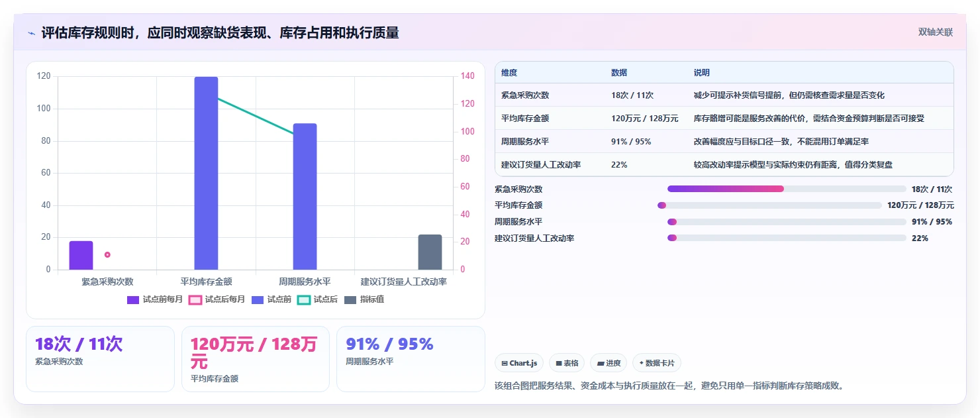This screenshot has width=980, height=418.
Task: Toggle 试点前每月 legend item
Action: point(155,299)
